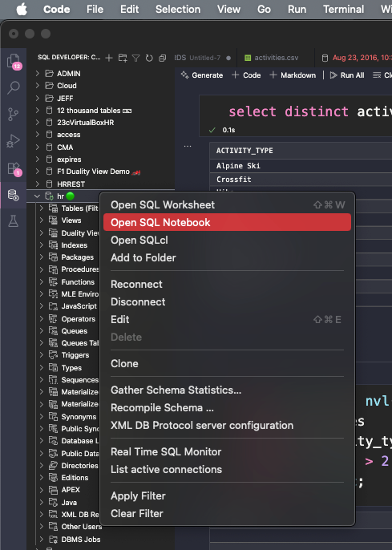Viewport: 392px width, 550px height.
Task: Expand the Packages node
Action: [x=42, y=257]
